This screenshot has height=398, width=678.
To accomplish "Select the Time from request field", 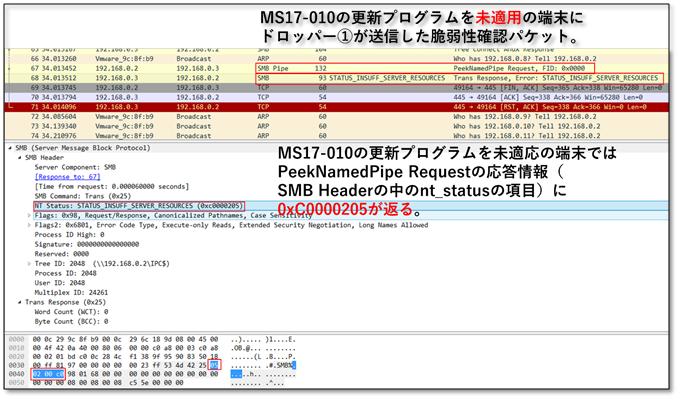I will click(112, 186).
